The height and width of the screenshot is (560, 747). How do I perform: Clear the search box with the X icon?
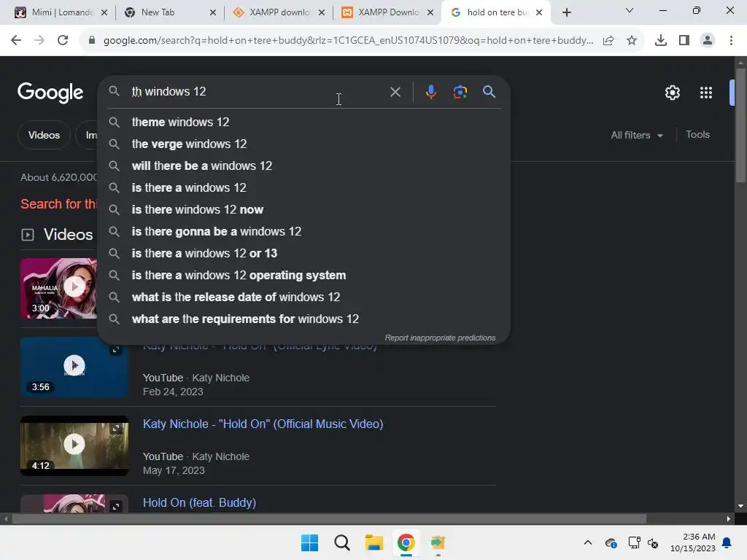[x=395, y=92]
